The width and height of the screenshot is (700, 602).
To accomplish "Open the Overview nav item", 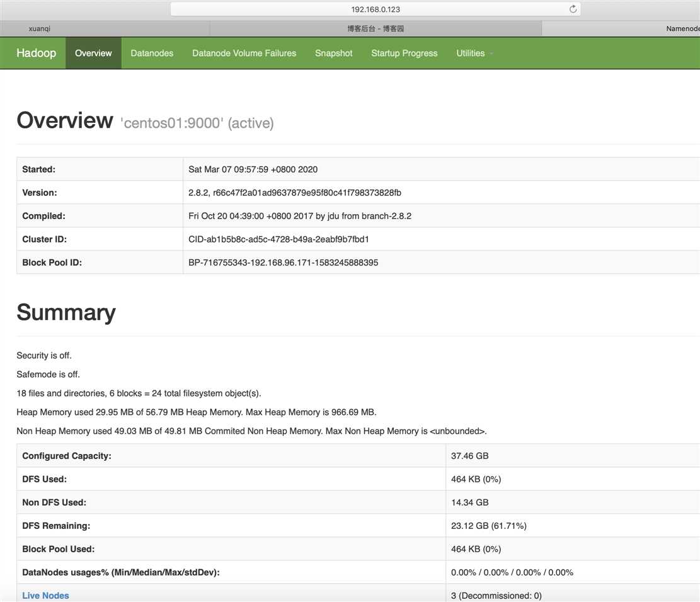I will 93,53.
